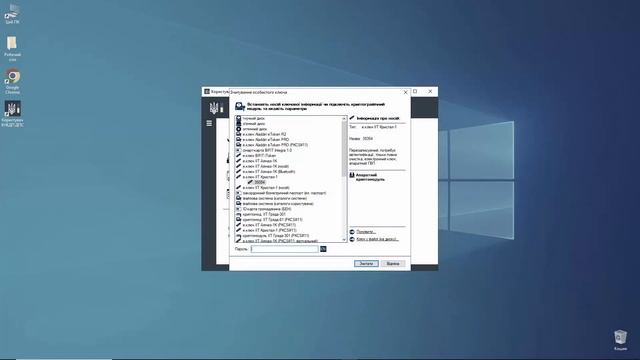Choose Aladdin eToken PRO (PKCS#11) entry
The width and height of the screenshot is (640, 360).
275,145
